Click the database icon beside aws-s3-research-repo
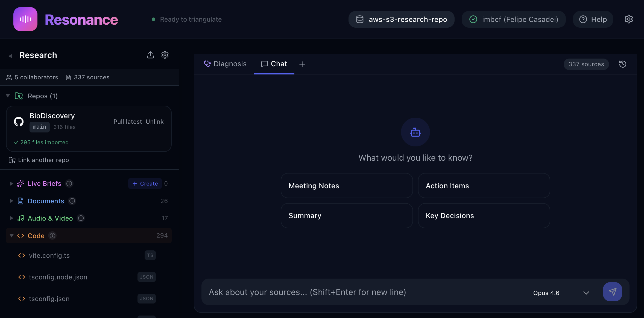 360,19
